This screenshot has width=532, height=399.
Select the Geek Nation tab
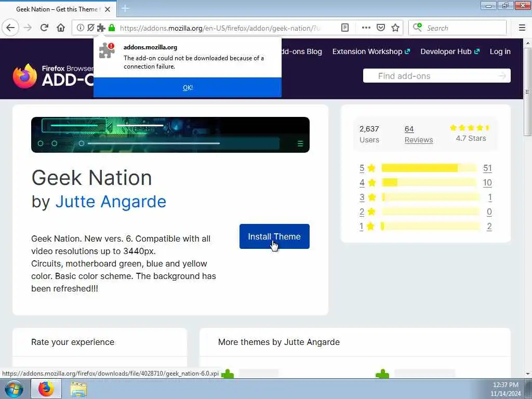point(58,9)
